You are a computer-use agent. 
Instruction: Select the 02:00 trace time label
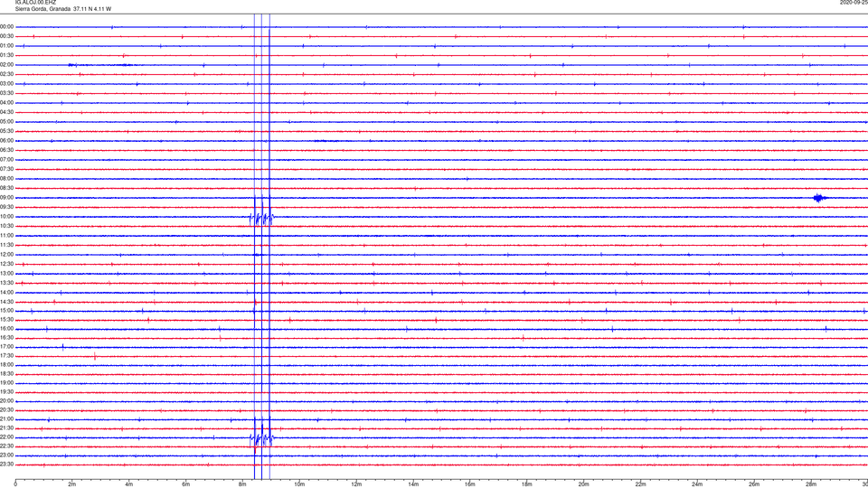click(7, 65)
